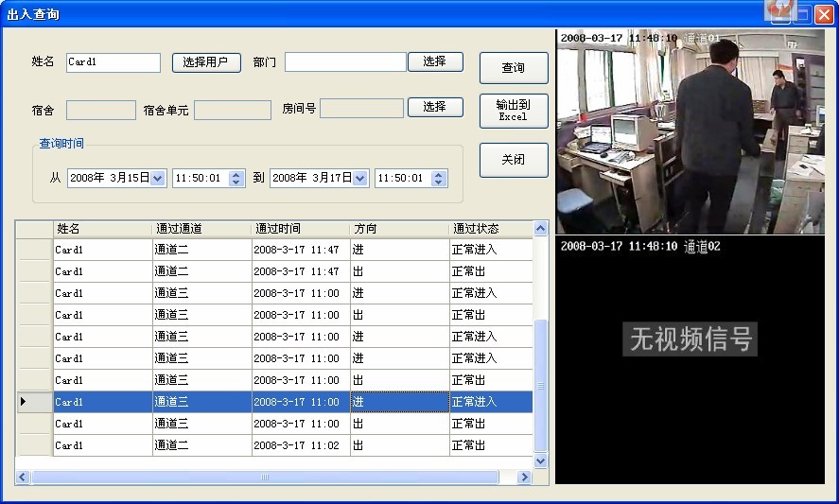
Task: Sort by the 通过状态 column header
Action: pos(491,229)
